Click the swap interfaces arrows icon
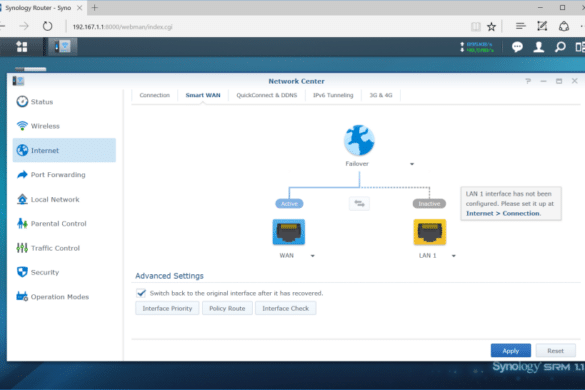 coord(359,203)
